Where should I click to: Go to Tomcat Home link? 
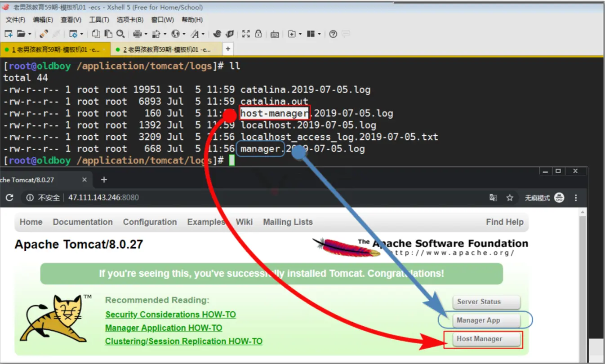(x=31, y=222)
